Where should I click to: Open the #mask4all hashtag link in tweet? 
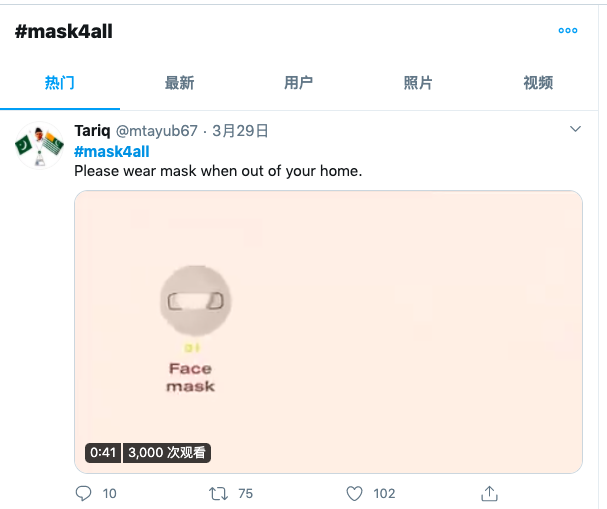[x=112, y=152]
